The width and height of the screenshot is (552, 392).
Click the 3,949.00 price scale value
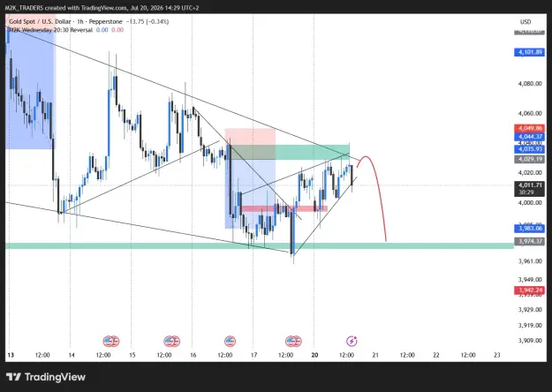(530, 280)
